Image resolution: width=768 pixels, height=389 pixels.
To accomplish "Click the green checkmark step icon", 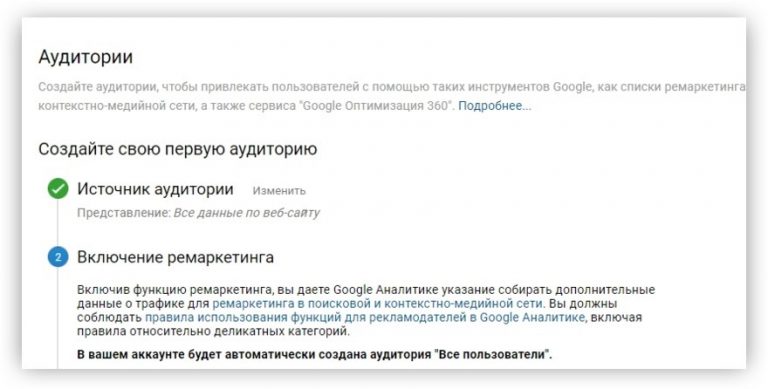I will [58, 189].
